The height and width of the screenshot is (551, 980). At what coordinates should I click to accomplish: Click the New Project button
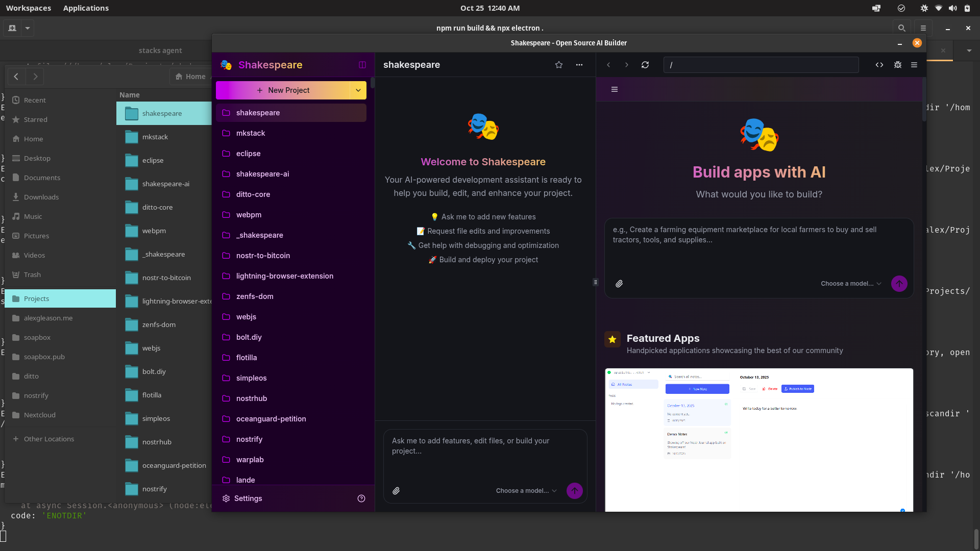tap(284, 90)
